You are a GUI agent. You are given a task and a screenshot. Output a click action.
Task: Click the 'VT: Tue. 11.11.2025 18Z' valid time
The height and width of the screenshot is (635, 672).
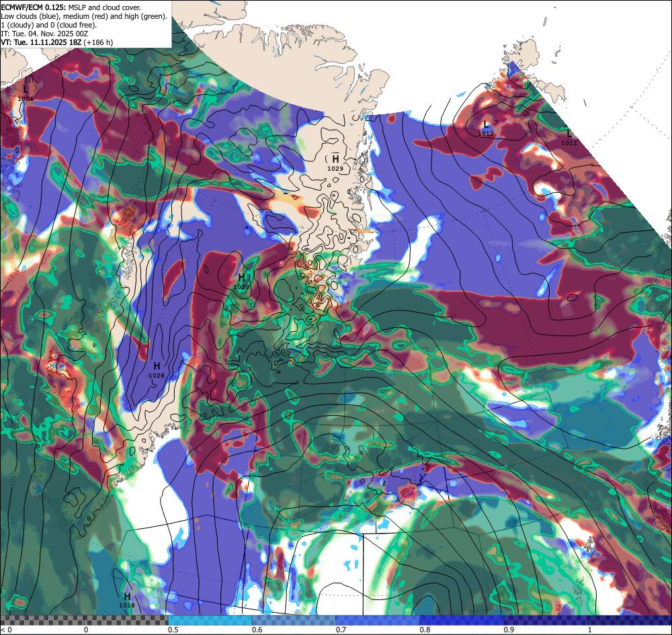point(41,42)
